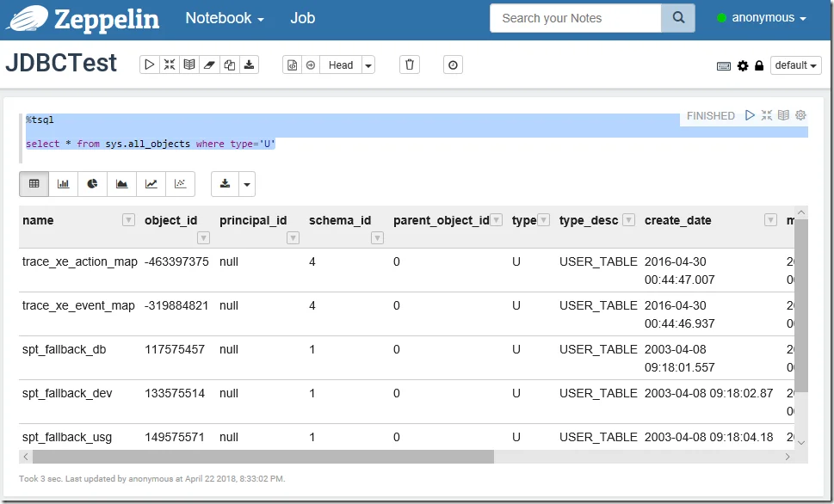The image size is (834, 504).
Task: Open the cron scheduler clock icon
Action: pos(453,64)
